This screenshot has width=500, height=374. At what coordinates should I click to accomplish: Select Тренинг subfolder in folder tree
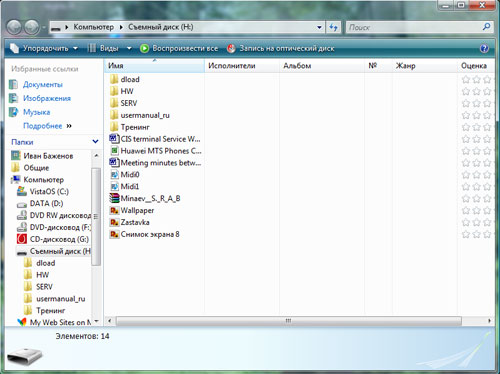(x=51, y=311)
